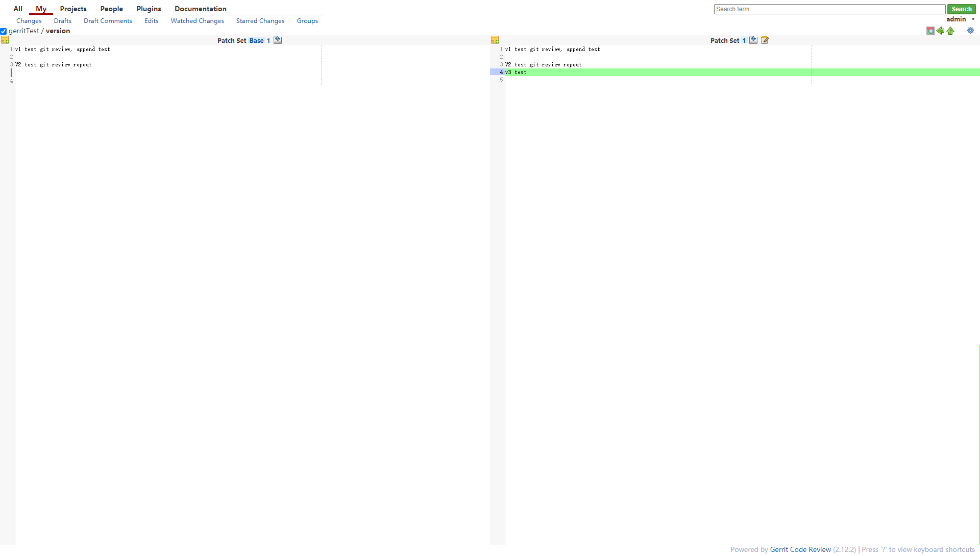Image resolution: width=980 pixels, height=556 pixels.
Task: Click the green Search button
Action: pos(961,9)
